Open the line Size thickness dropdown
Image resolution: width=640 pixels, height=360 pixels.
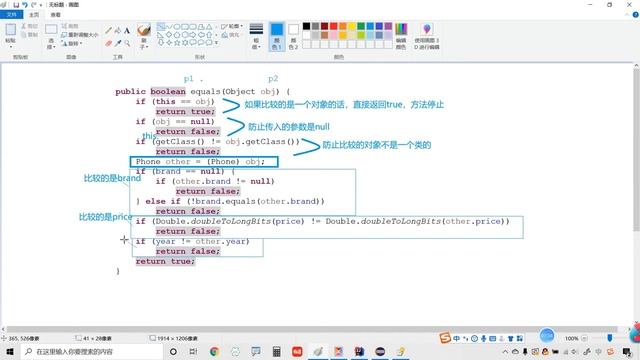(x=256, y=36)
